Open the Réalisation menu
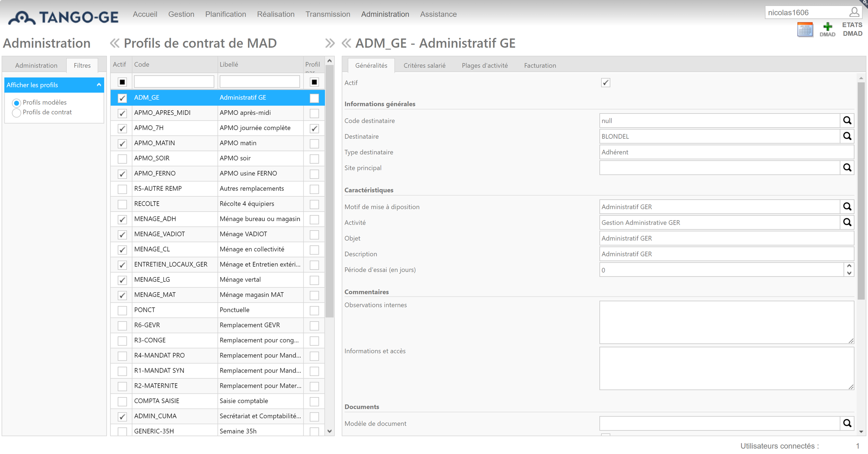 coord(276,14)
